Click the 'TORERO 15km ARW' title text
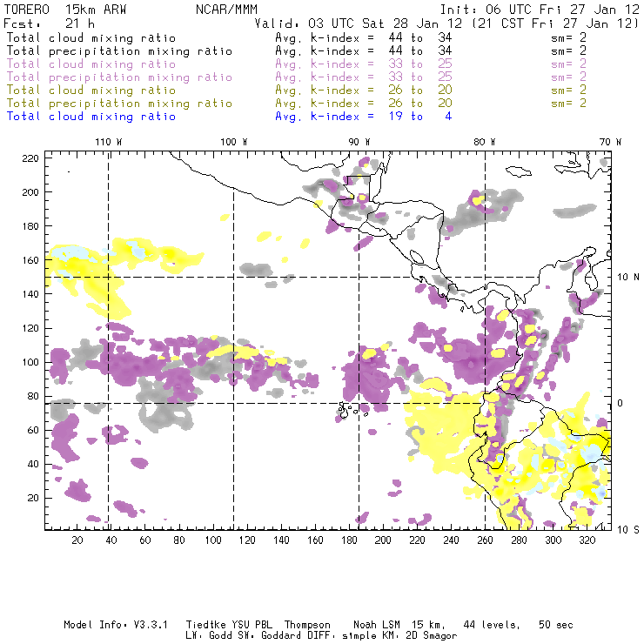The height and width of the screenshot is (644, 644). 65,9
